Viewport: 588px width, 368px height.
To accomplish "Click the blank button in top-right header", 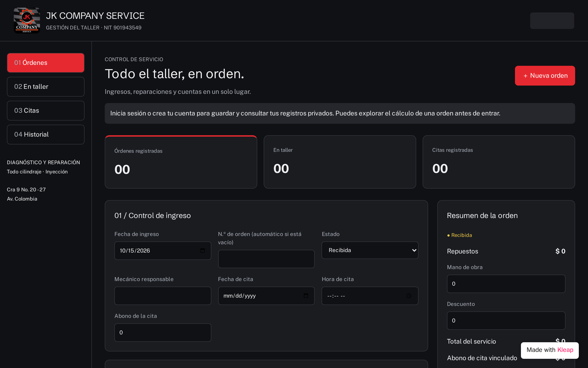I will click(552, 21).
